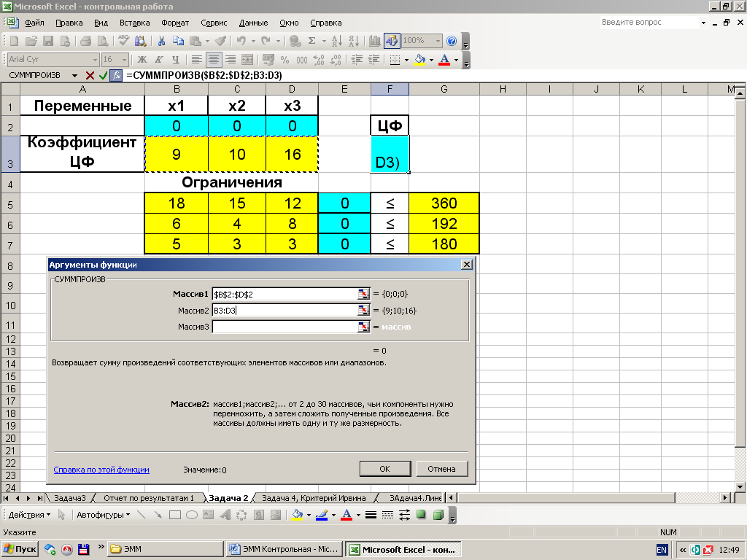Click the Массив3 input field
This screenshot has width=747, height=560.
pos(283,327)
